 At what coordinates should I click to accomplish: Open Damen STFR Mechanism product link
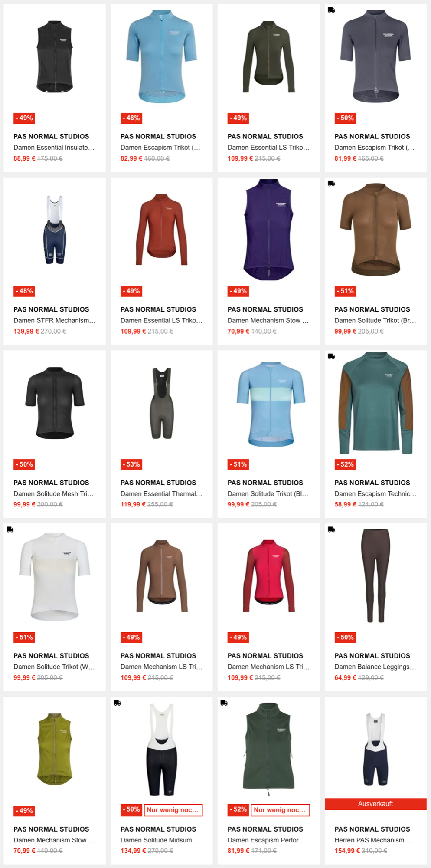54,320
